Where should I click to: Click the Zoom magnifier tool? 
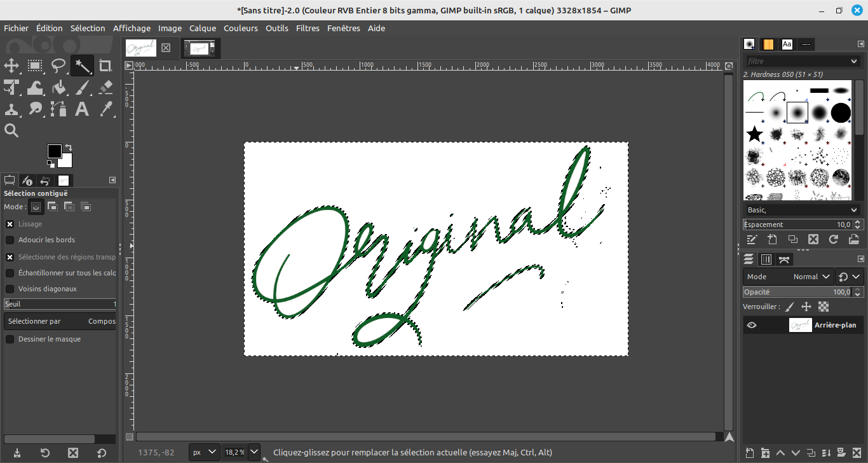(11, 130)
